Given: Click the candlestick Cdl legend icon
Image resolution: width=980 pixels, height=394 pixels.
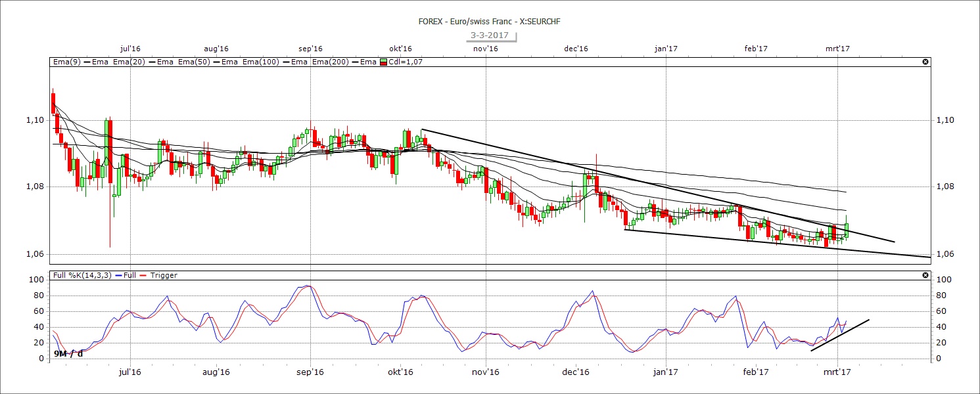Looking at the screenshot, I should click(x=383, y=62).
